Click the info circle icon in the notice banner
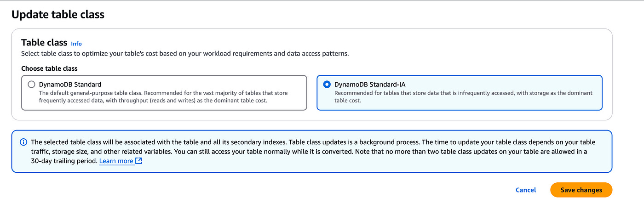The width and height of the screenshot is (644, 209). pyautogui.click(x=23, y=142)
